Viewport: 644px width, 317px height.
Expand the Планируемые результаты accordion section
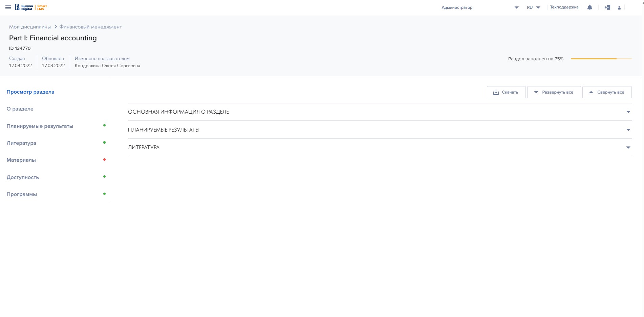tap(379, 130)
